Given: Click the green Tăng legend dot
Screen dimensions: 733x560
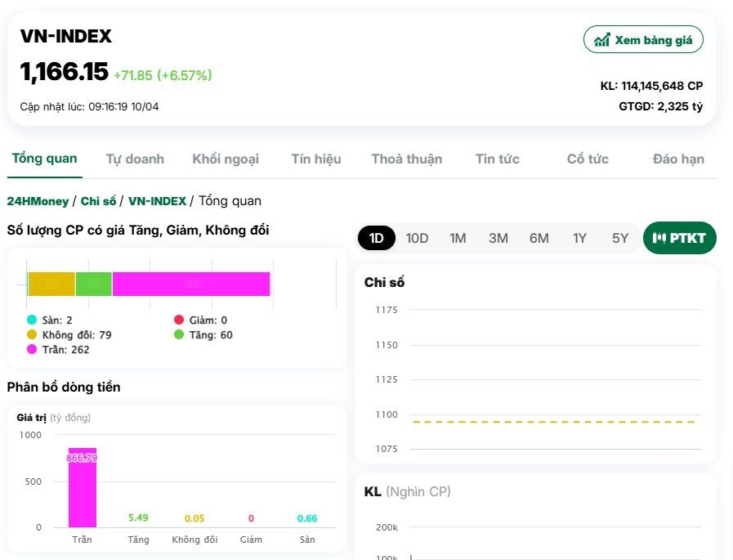Looking at the screenshot, I should point(179,334).
